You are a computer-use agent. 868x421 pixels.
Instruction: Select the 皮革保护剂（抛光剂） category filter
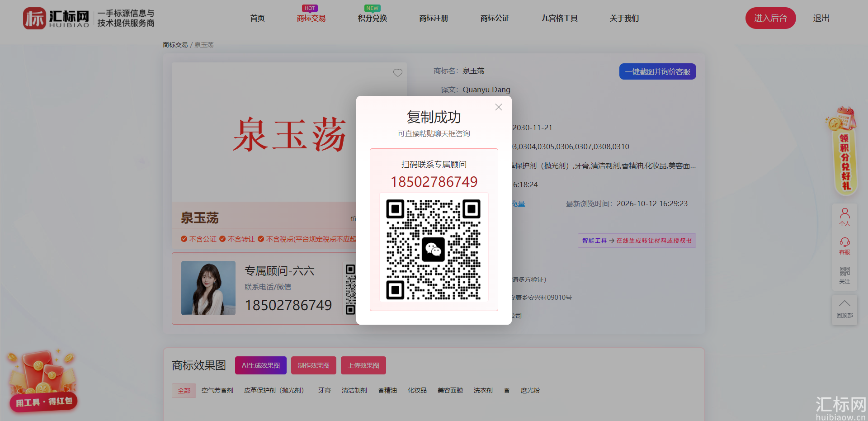click(x=275, y=390)
